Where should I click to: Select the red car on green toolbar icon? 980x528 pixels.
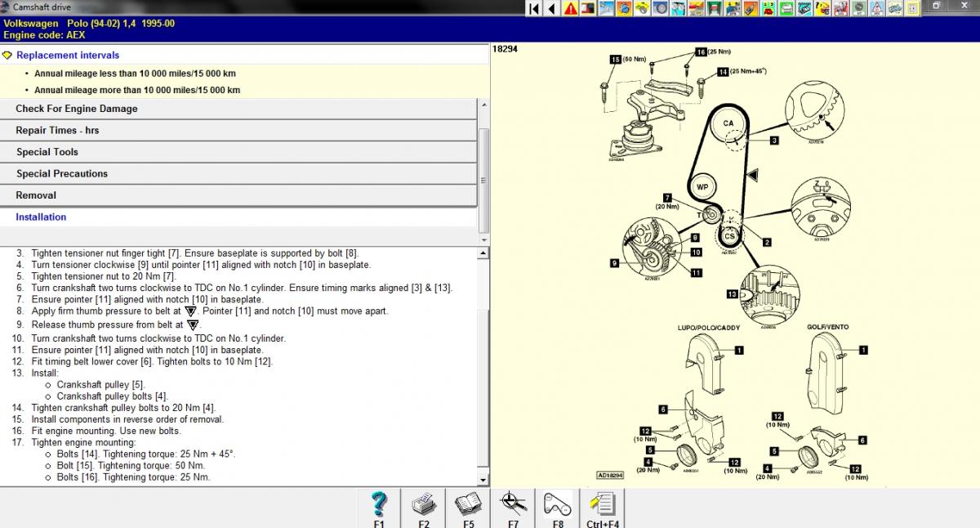pos(768,8)
